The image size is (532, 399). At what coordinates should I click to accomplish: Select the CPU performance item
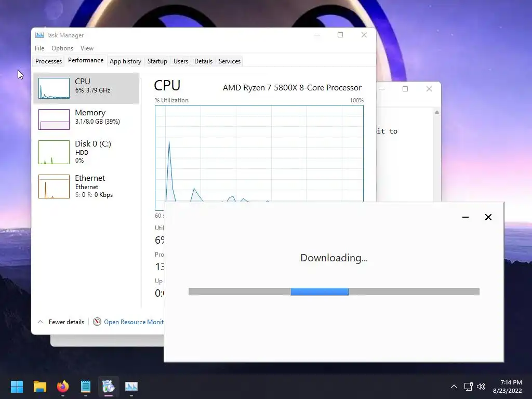point(86,88)
